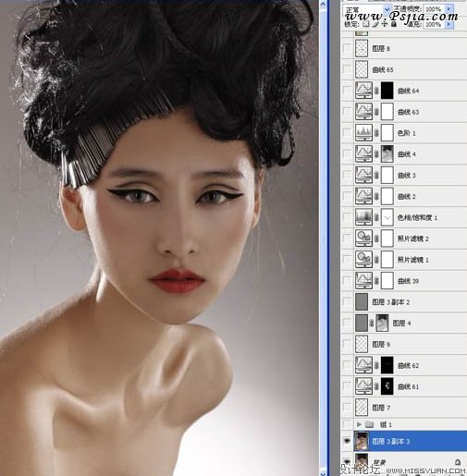Click the canvas vertical scrollbar down arrow

coord(323,473)
